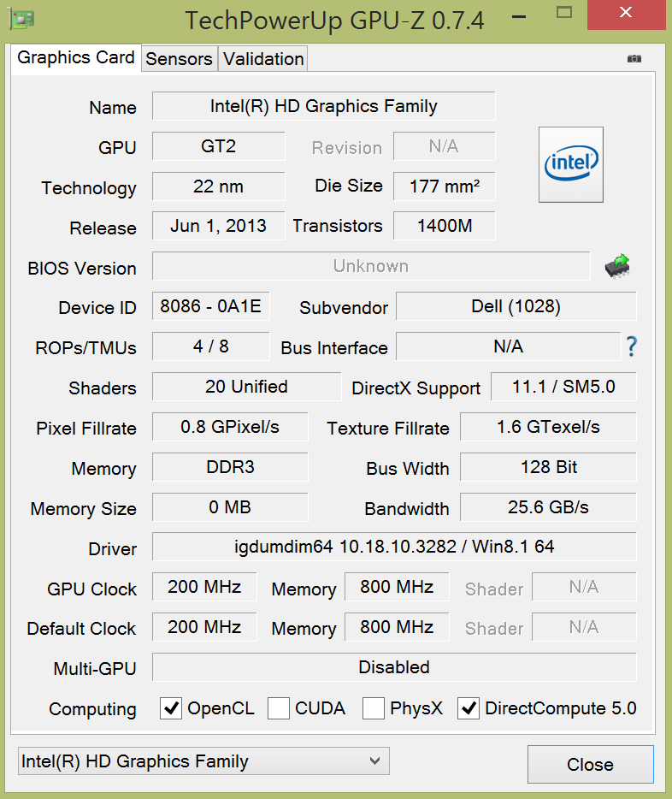Viewport: 672px width, 799px height.
Task: Toggle the PhysX checkbox
Action: click(x=373, y=708)
